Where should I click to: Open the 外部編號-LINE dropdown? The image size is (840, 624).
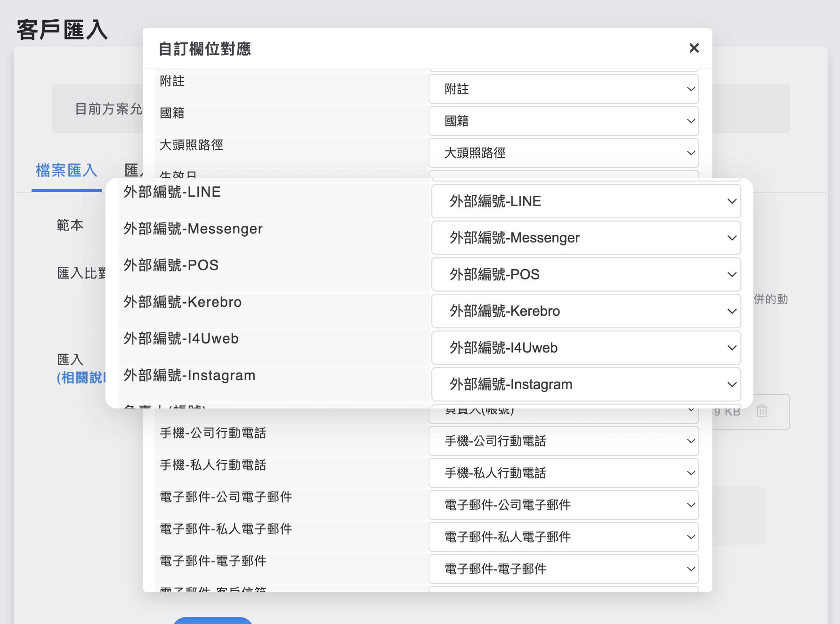586,201
